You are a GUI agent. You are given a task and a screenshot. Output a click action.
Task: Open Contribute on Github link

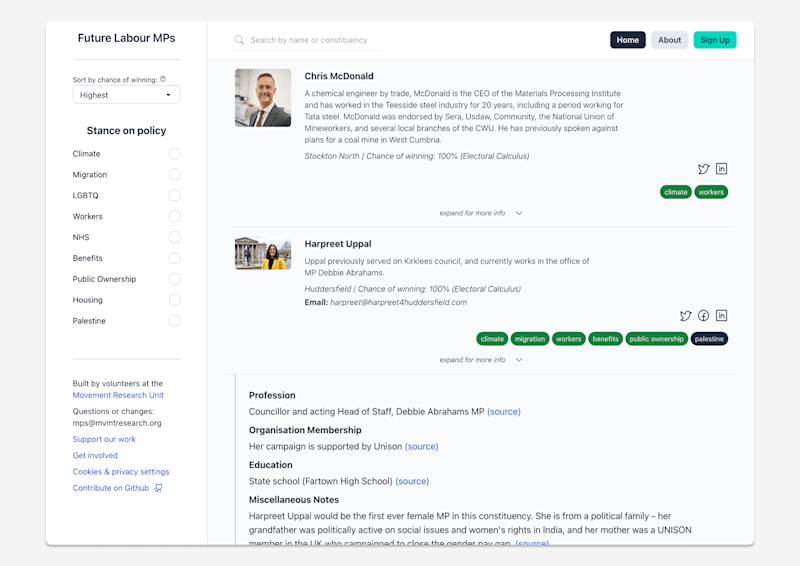111,488
